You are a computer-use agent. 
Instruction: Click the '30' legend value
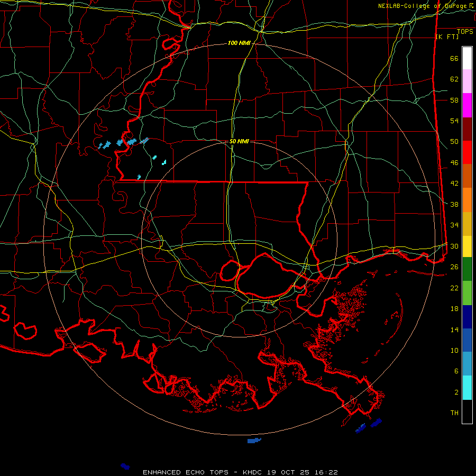pos(454,246)
